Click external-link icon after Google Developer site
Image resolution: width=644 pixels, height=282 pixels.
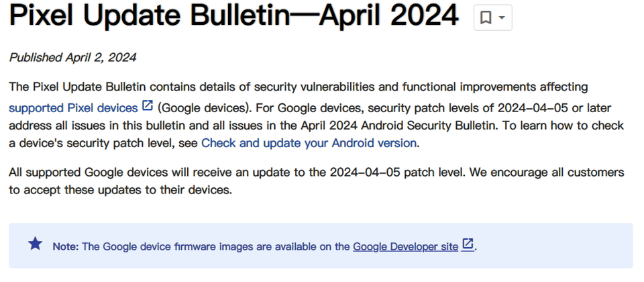[x=468, y=244]
